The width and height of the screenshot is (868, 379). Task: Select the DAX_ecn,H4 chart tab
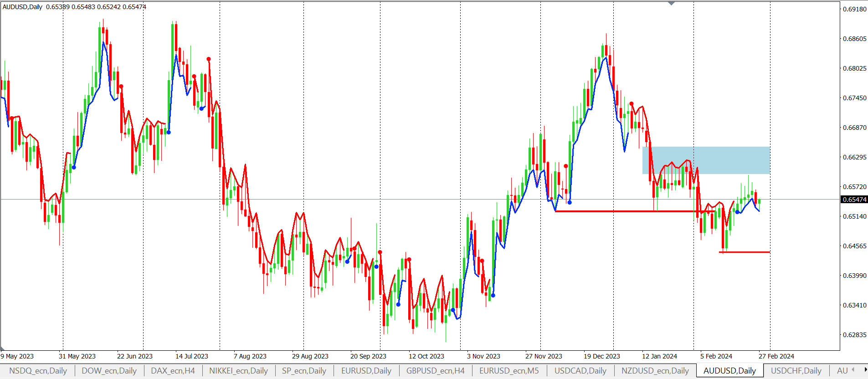173,371
